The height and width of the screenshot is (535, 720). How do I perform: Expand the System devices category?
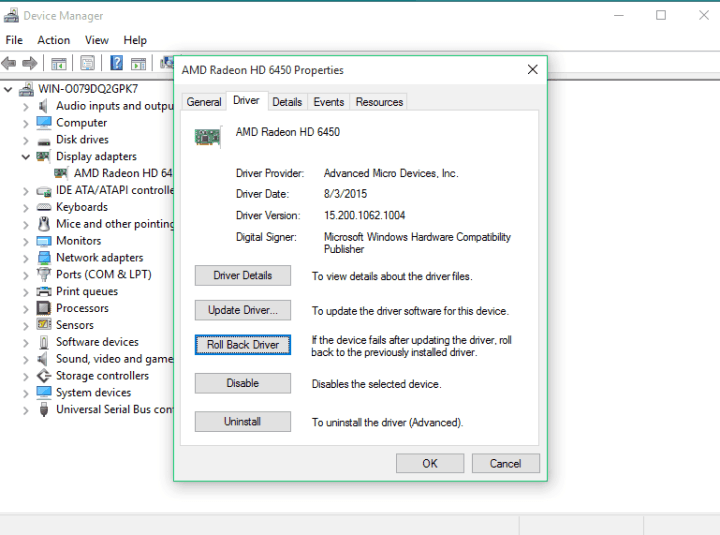(26, 393)
